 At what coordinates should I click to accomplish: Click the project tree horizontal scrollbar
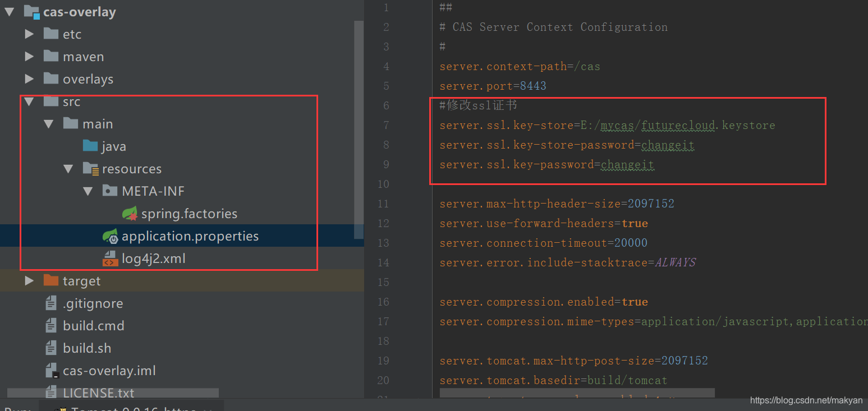point(113,393)
